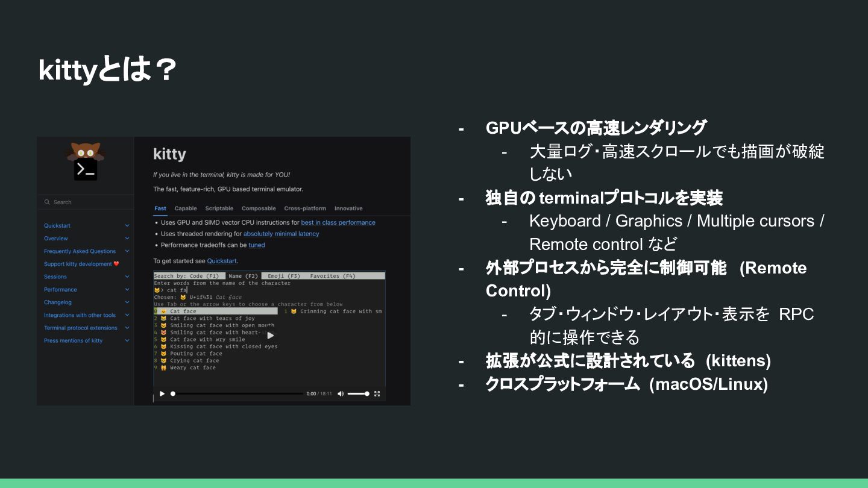This screenshot has height=488, width=868.
Task: Adjust the video volume slider
Action: pos(359,393)
